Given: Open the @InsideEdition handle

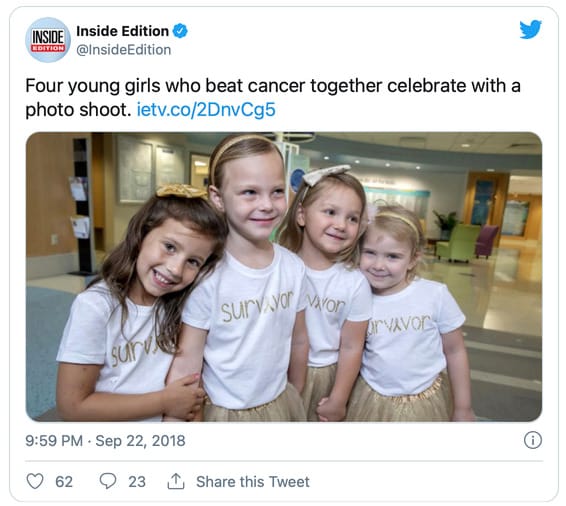Looking at the screenshot, I should 123,50.
